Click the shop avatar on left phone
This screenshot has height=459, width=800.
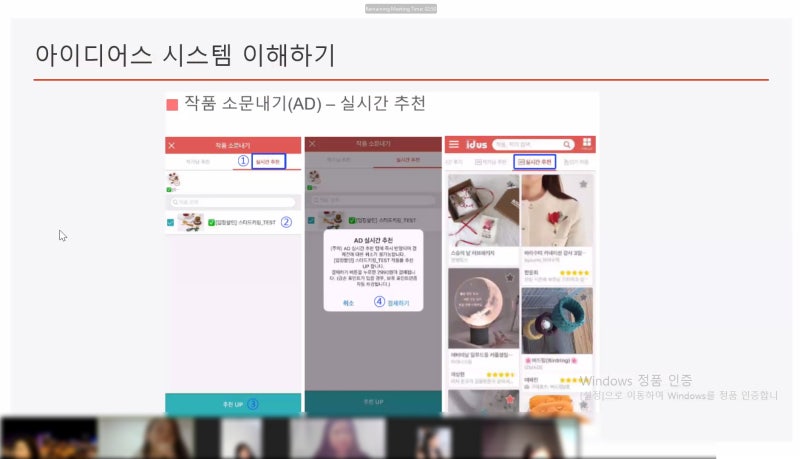(174, 179)
